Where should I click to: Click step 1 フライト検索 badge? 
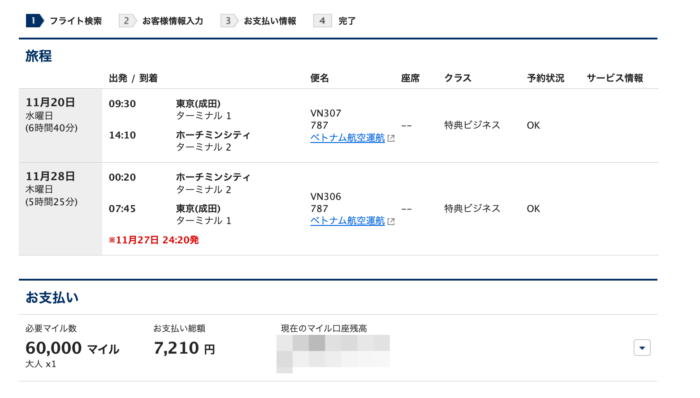pos(34,21)
